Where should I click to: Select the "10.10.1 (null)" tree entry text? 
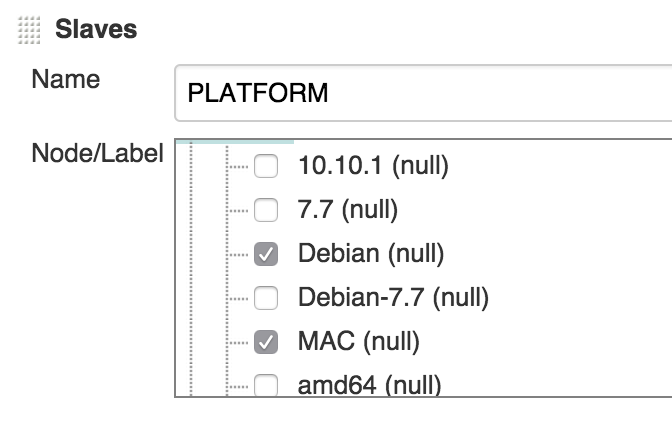pos(373,166)
